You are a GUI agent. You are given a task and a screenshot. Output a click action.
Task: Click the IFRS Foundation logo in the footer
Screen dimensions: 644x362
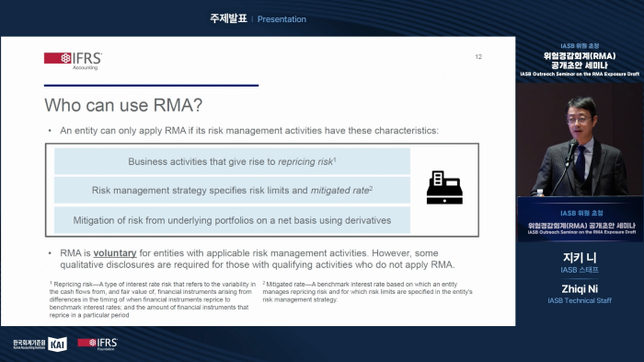point(98,344)
